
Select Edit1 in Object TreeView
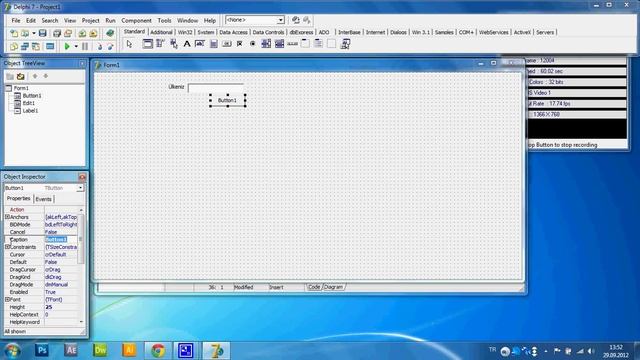click(29, 103)
